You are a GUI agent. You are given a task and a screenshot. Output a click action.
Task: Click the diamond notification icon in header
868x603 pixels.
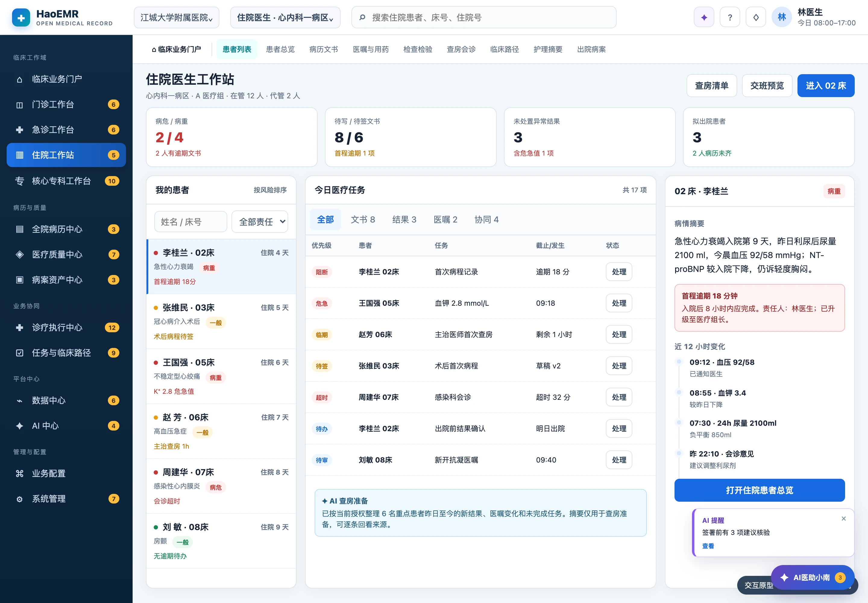click(756, 17)
